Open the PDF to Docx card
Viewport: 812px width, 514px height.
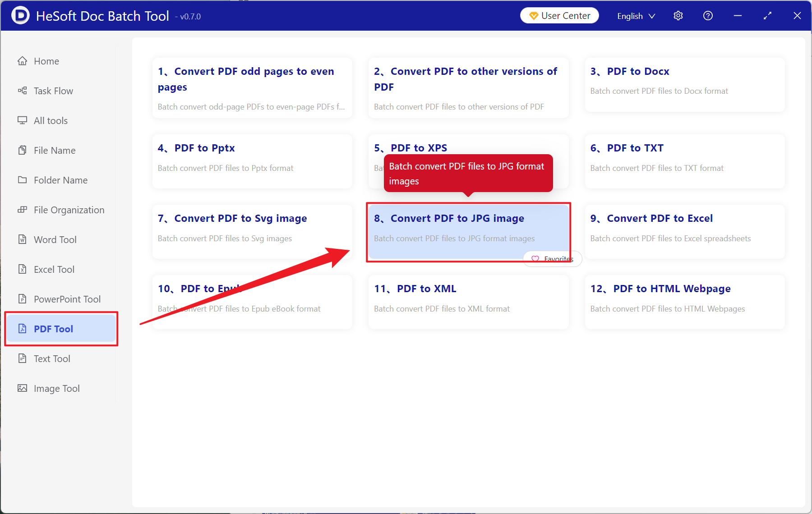point(685,84)
